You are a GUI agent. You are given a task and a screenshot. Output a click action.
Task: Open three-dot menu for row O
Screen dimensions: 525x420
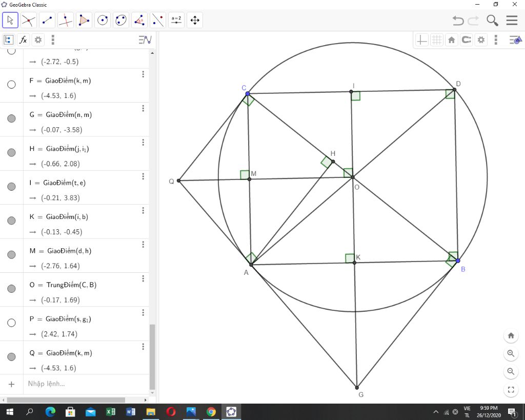pyautogui.click(x=143, y=278)
